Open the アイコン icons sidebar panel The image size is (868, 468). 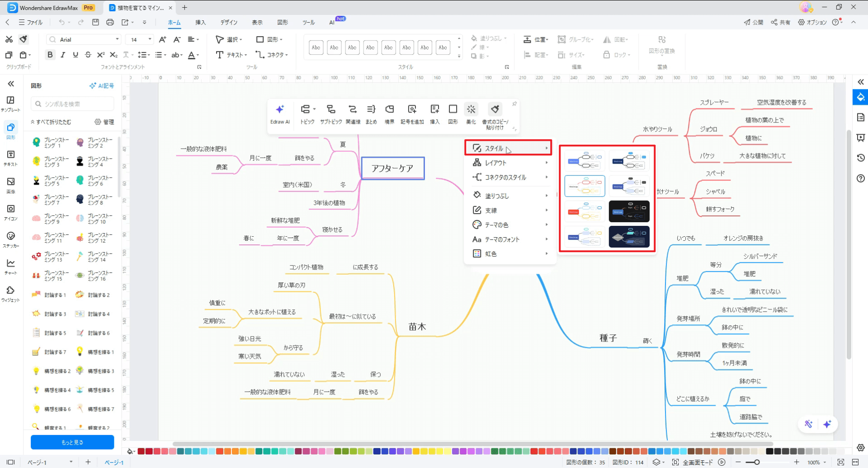click(x=11, y=212)
